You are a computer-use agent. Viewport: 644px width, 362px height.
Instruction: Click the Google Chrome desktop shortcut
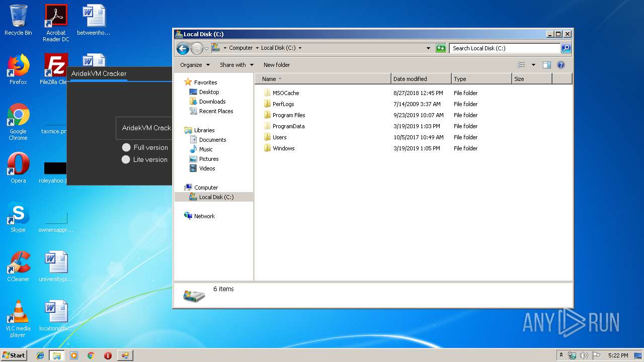18,122
